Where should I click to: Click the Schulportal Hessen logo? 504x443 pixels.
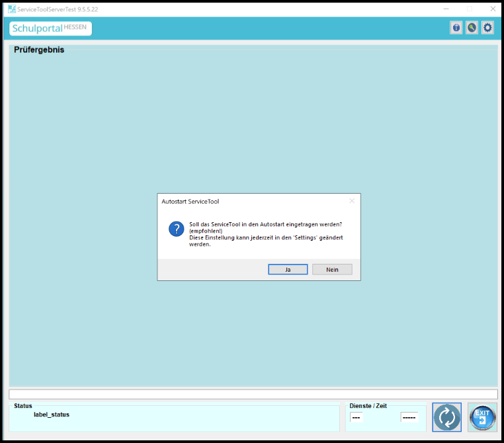[51, 28]
